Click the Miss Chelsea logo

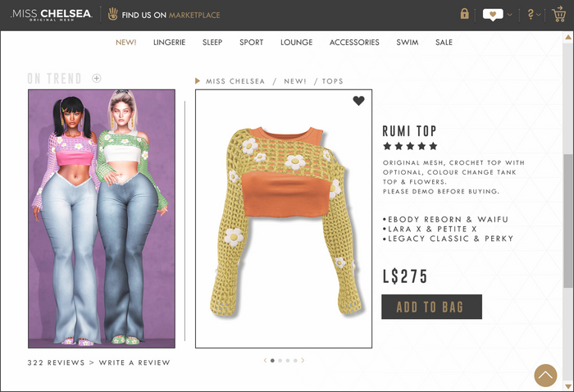click(x=51, y=15)
